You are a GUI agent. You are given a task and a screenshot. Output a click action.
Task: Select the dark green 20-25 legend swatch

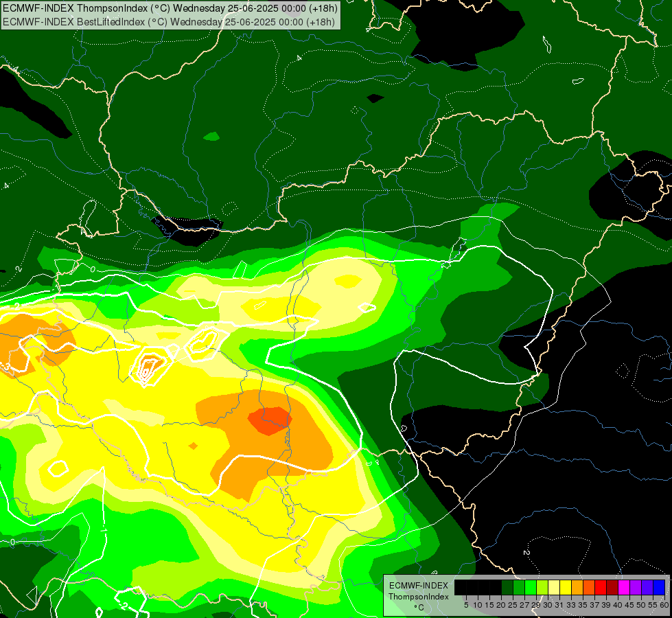point(507,587)
